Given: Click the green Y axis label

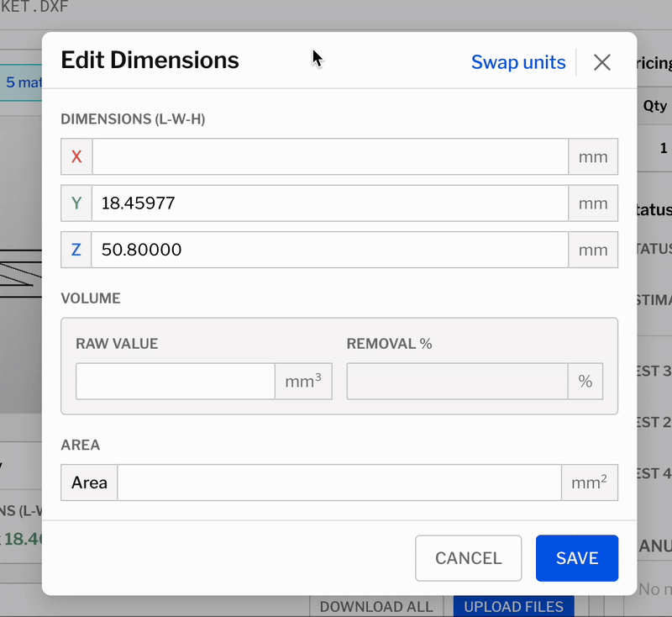Looking at the screenshot, I should [76, 203].
